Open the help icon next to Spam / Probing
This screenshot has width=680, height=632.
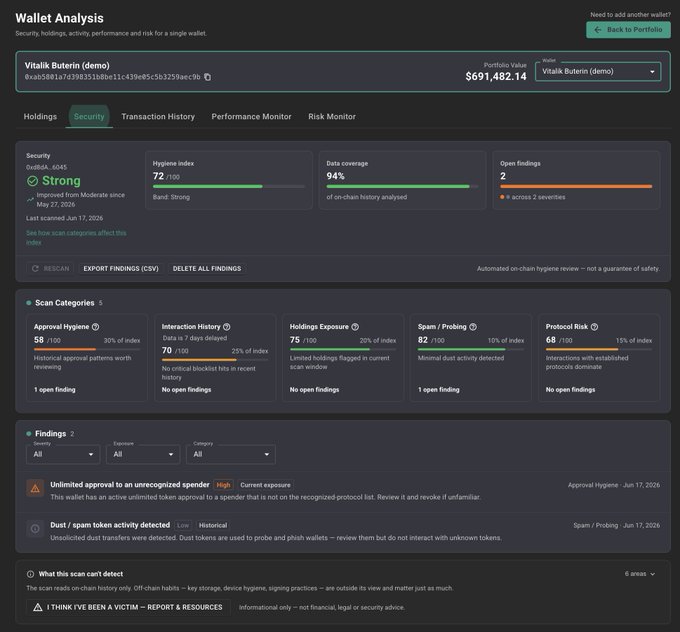(x=473, y=327)
